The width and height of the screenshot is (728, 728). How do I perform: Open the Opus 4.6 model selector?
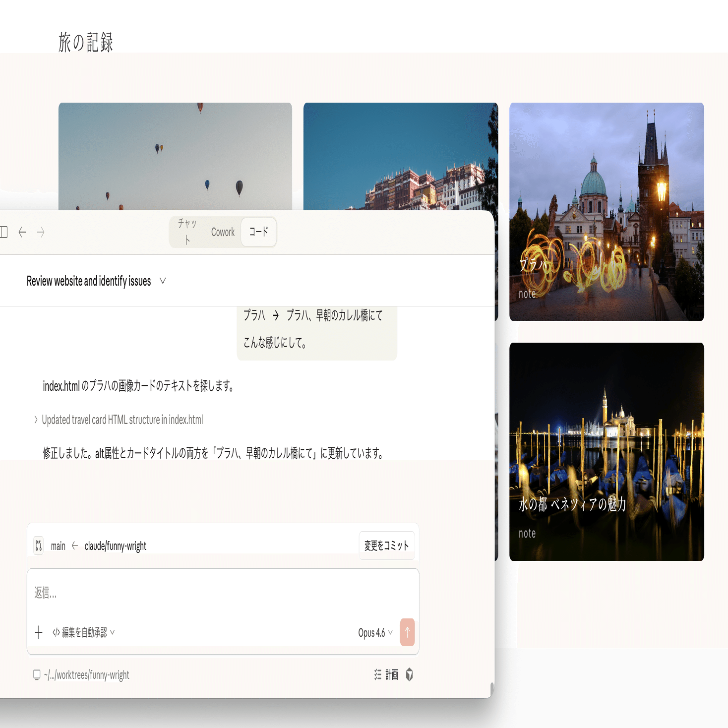(x=373, y=632)
